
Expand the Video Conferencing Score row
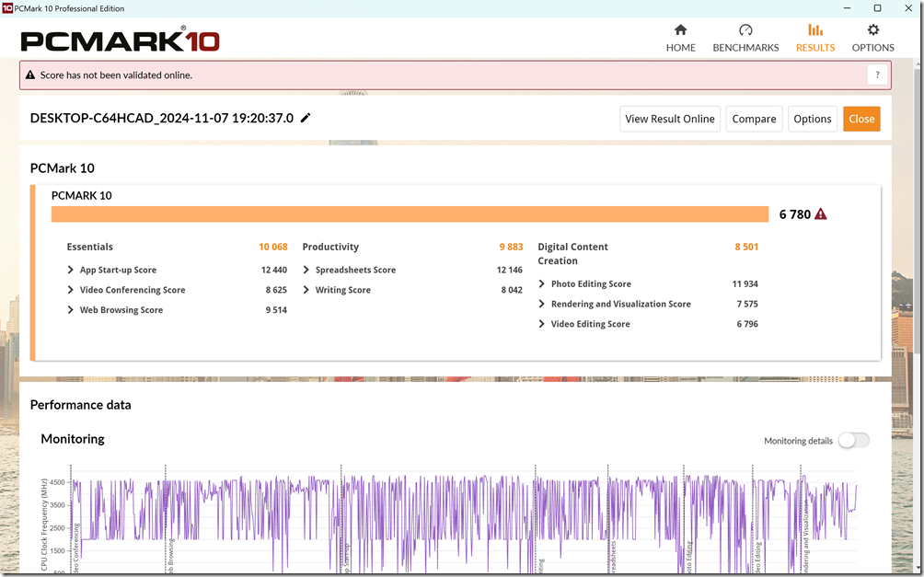[x=71, y=290]
